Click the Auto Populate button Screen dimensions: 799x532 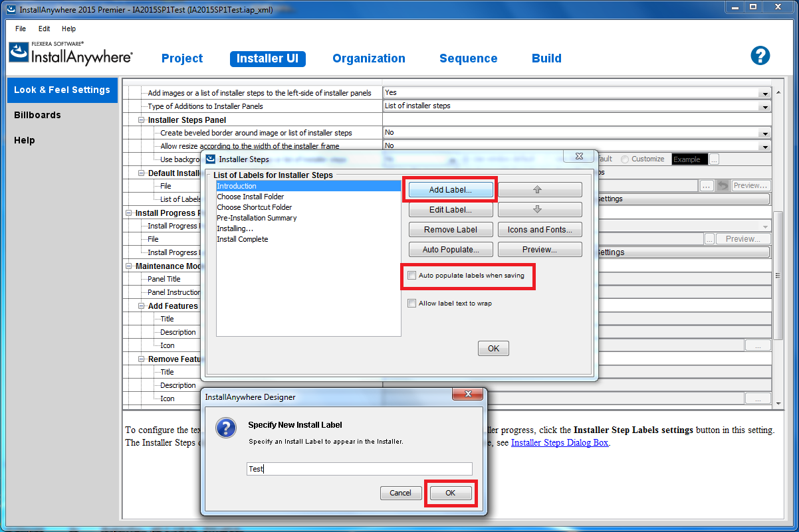(x=451, y=250)
